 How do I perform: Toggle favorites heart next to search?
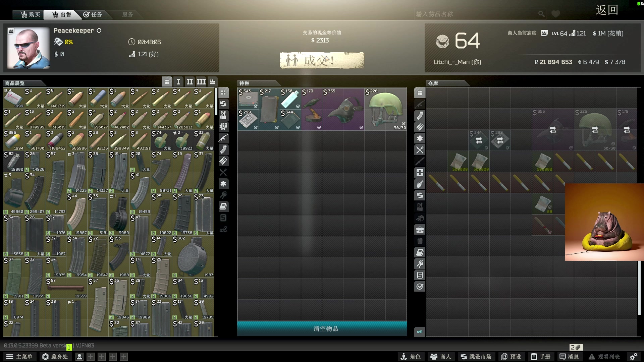[556, 14]
